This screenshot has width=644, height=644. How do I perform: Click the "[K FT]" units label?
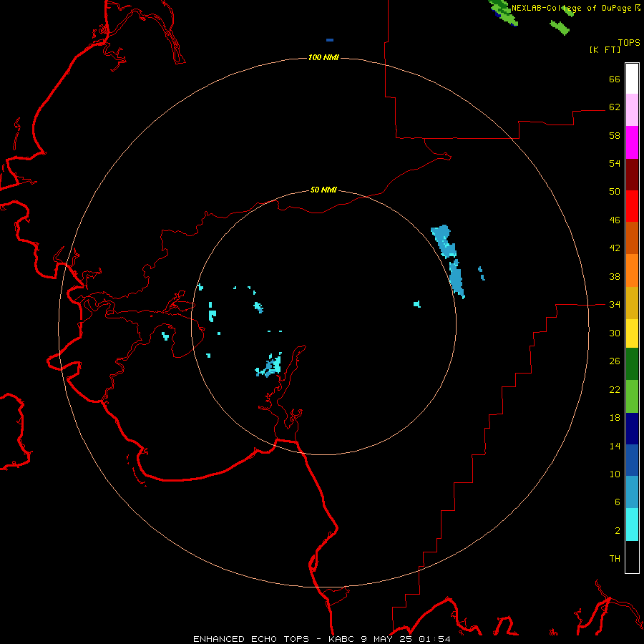point(605,49)
